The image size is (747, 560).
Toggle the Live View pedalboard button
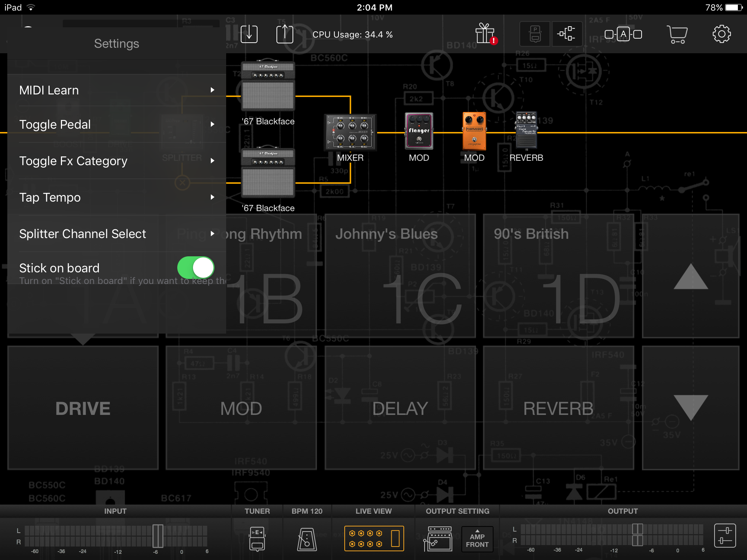click(x=374, y=538)
